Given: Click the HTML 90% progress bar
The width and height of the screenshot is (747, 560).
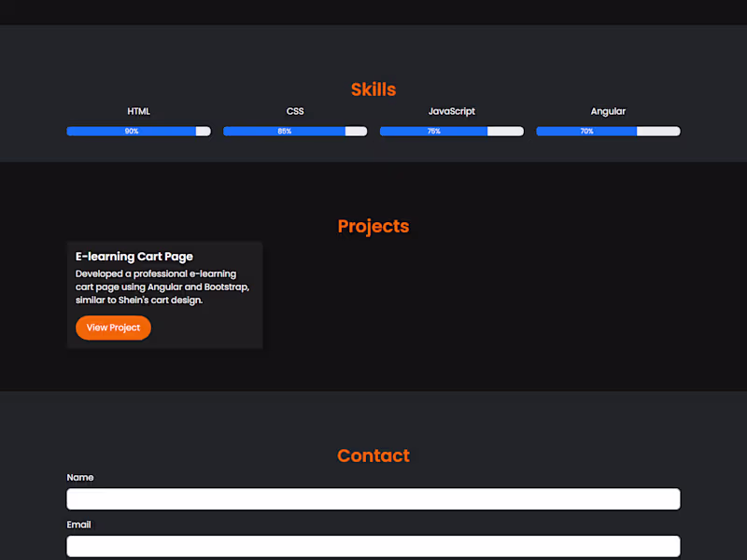Looking at the screenshot, I should [138, 131].
